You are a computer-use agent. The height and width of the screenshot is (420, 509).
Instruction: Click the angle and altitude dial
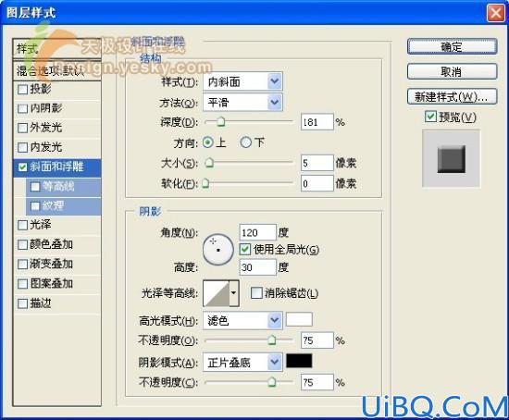(218, 250)
